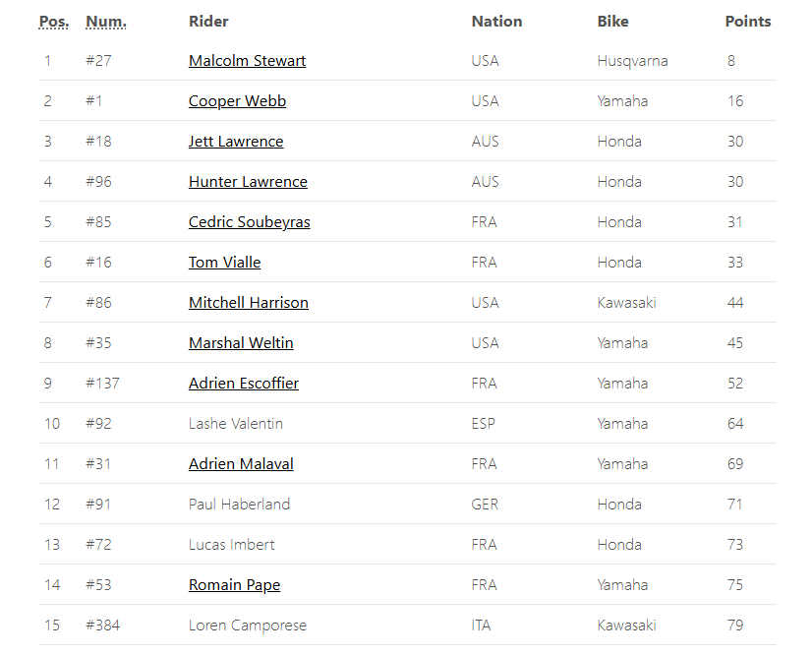Open Jett Lawrence's rider page
This screenshot has height=655, width=812.
236,142
